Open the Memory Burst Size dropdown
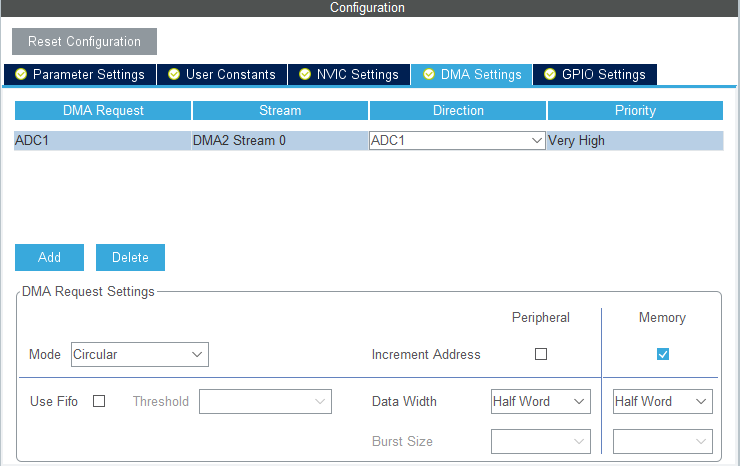 (x=663, y=441)
